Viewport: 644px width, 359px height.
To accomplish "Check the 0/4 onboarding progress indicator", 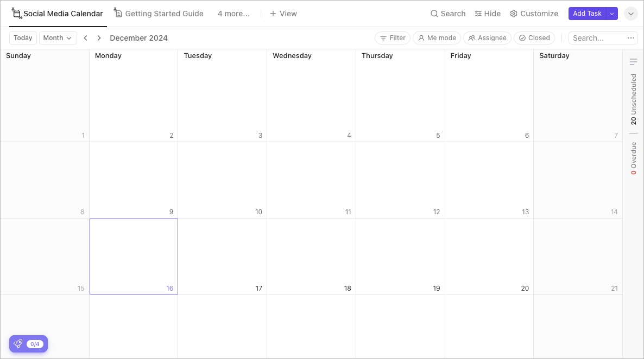I will coord(35,344).
